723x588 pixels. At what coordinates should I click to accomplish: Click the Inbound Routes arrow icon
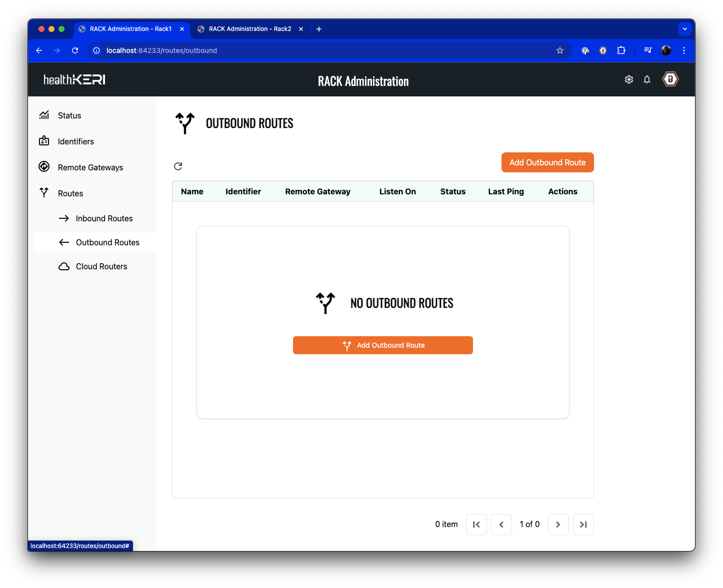coord(64,218)
